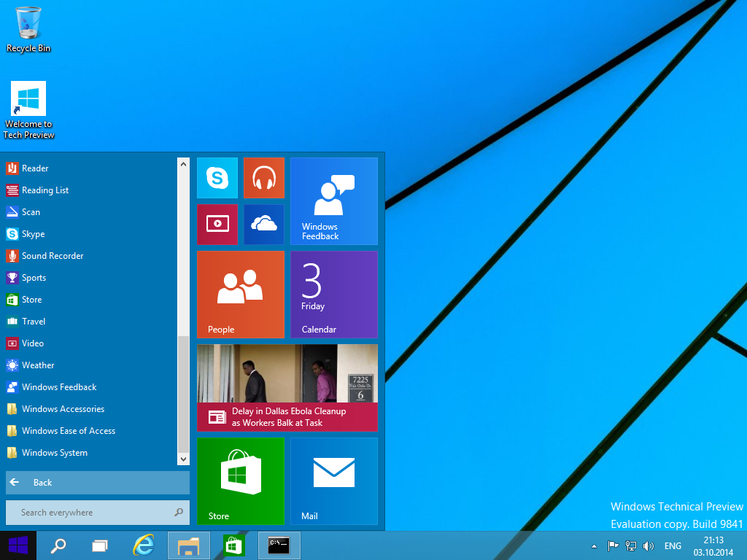This screenshot has width=747, height=560.
Task: Launch Weather from the app list
Action: coord(90,365)
